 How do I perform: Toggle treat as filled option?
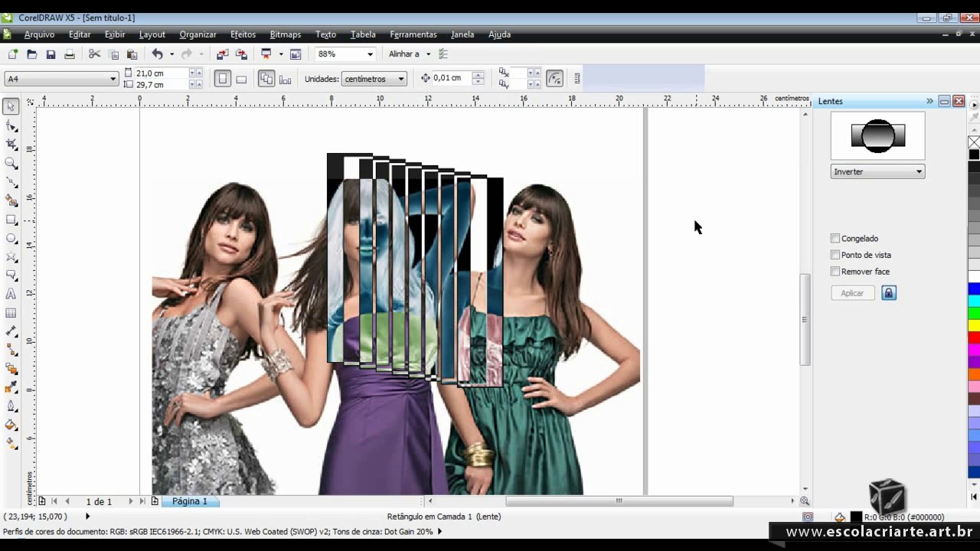tap(555, 79)
